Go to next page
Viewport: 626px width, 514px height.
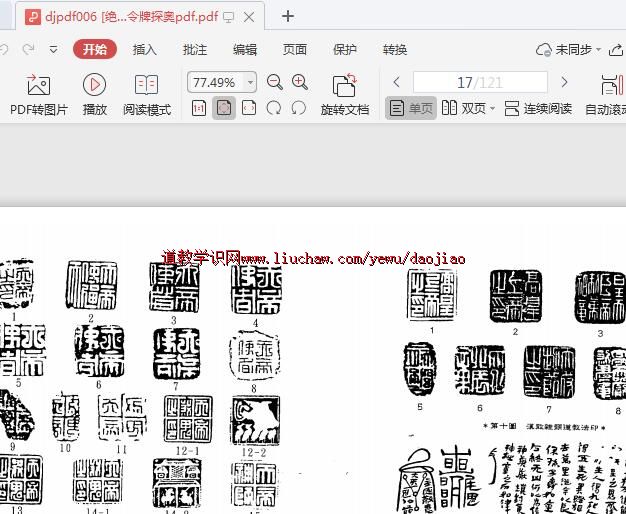[x=564, y=82]
